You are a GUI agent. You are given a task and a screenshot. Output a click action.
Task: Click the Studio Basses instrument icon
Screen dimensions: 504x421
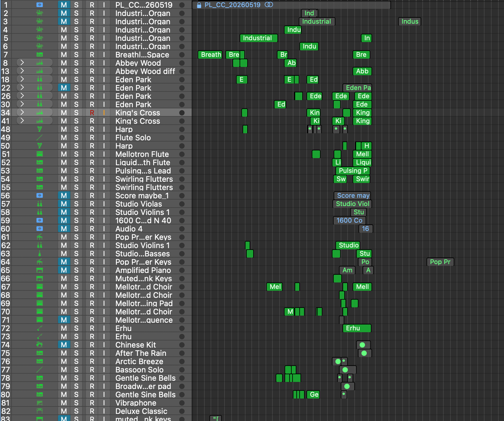click(40, 254)
